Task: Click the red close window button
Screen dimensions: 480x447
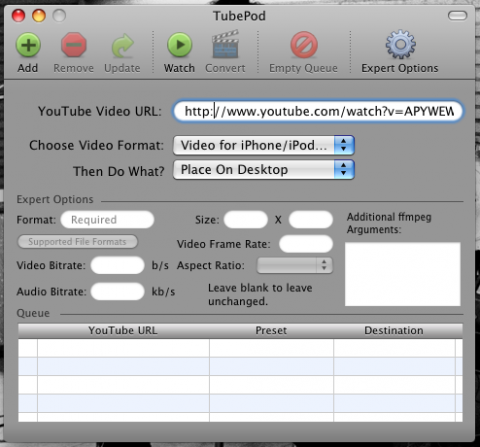Action: coord(18,15)
